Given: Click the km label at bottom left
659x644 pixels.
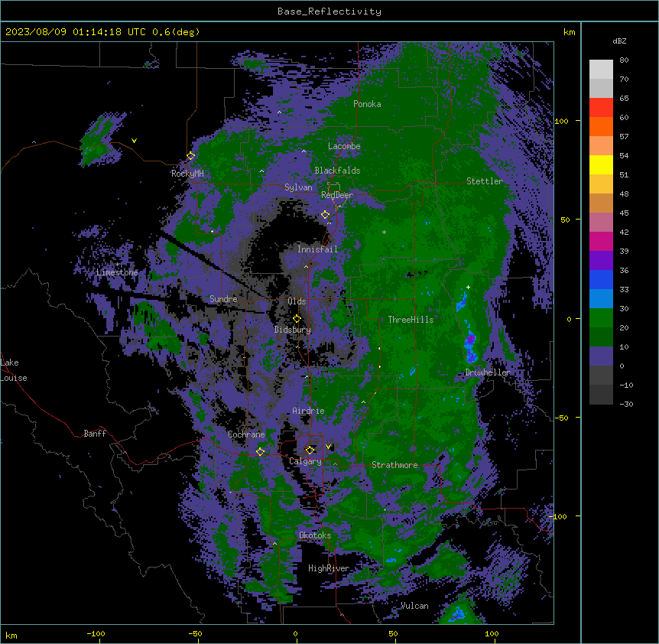Looking at the screenshot, I should point(11,636).
